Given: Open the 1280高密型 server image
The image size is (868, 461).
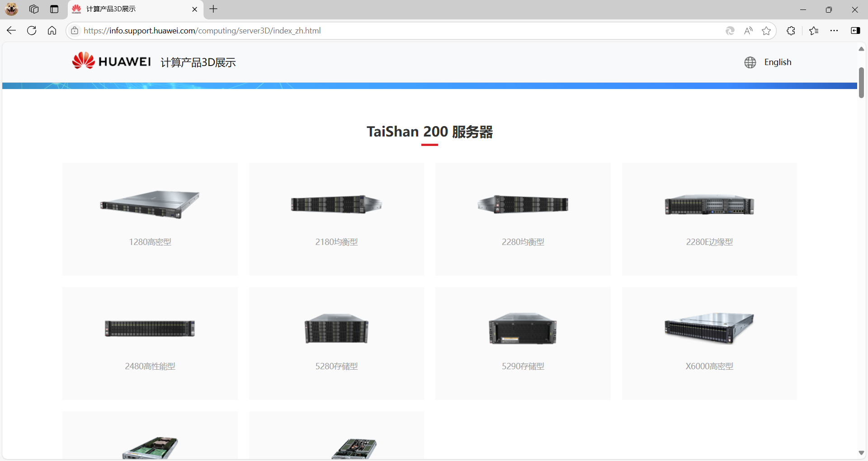Looking at the screenshot, I should (x=150, y=204).
